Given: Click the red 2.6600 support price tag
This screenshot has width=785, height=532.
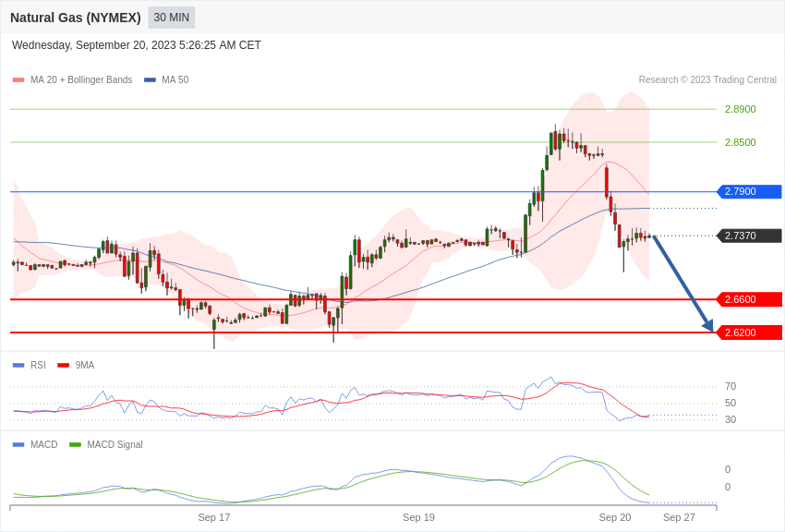Looking at the screenshot, I should [x=749, y=299].
